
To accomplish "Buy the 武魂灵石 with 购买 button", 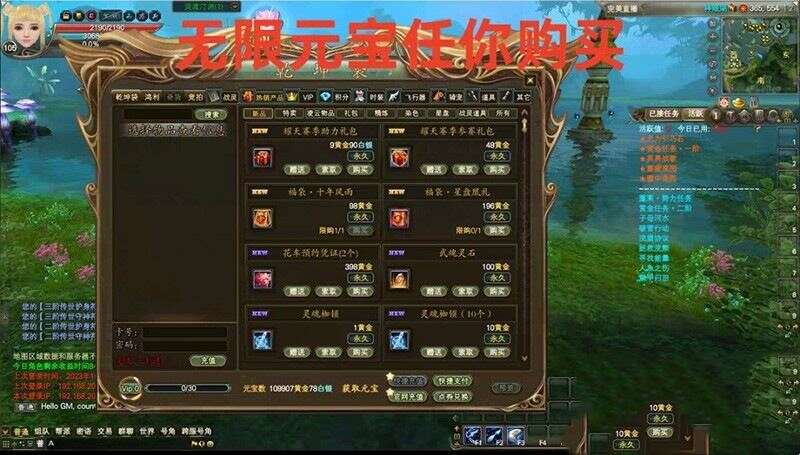I will click(496, 291).
